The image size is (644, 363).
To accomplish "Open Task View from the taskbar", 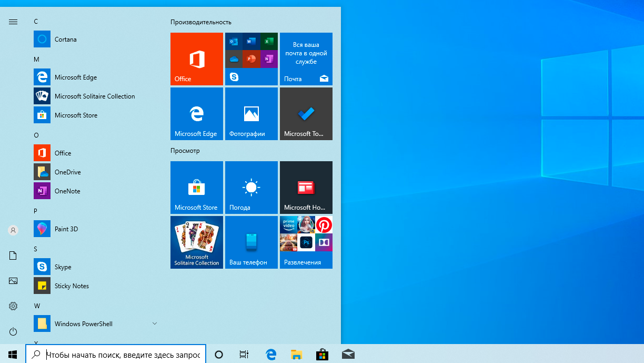I will pyautogui.click(x=244, y=355).
